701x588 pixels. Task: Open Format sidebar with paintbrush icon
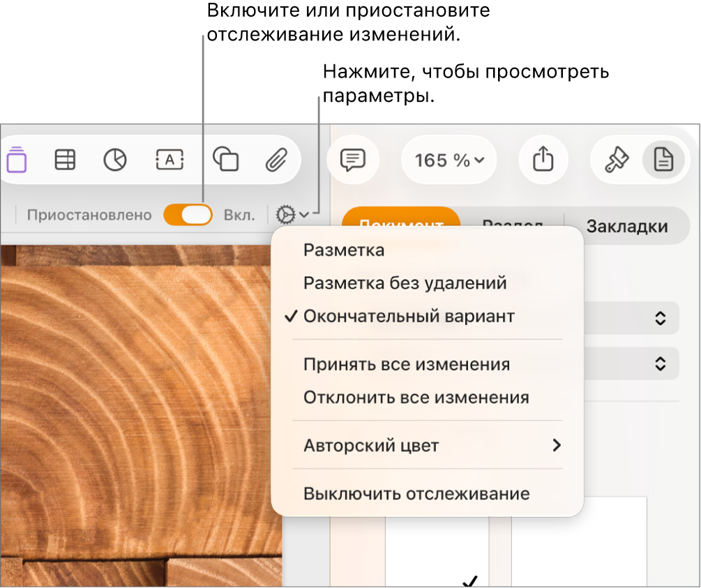tap(617, 160)
